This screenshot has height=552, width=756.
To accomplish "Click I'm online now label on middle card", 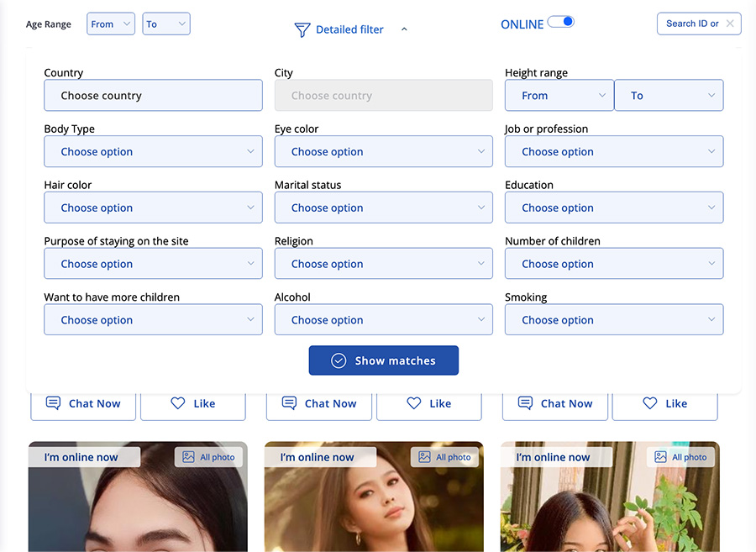I will [x=320, y=457].
